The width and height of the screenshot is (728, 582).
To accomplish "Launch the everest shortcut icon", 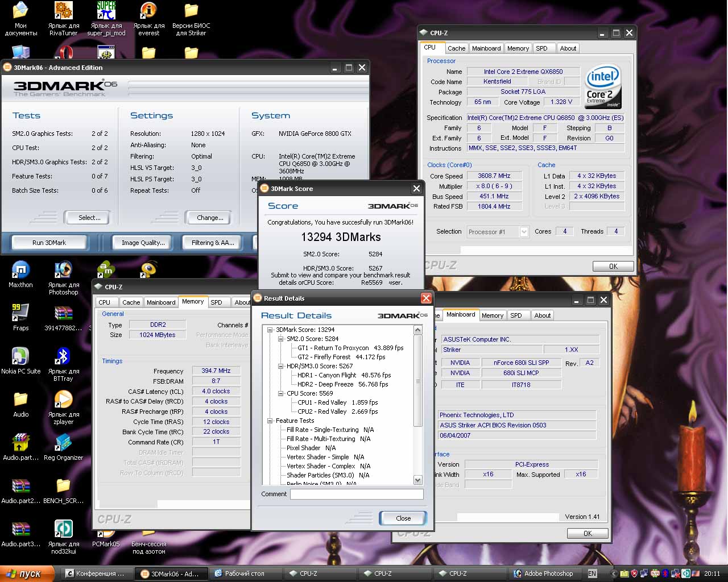I will pos(148,19).
